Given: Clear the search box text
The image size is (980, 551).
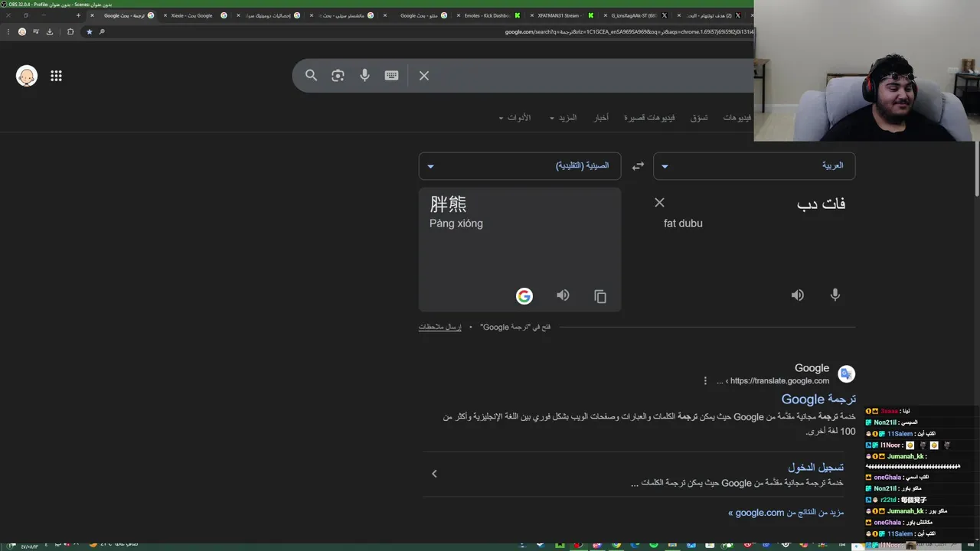Looking at the screenshot, I should (424, 75).
